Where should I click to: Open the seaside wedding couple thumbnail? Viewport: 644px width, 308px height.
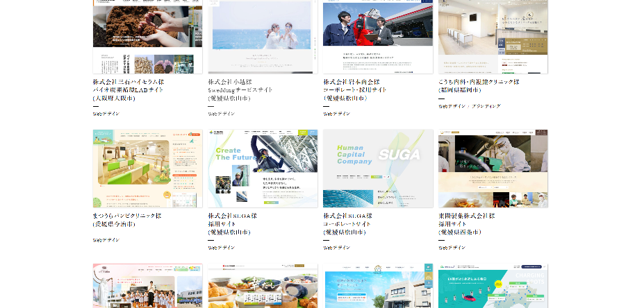263,36
